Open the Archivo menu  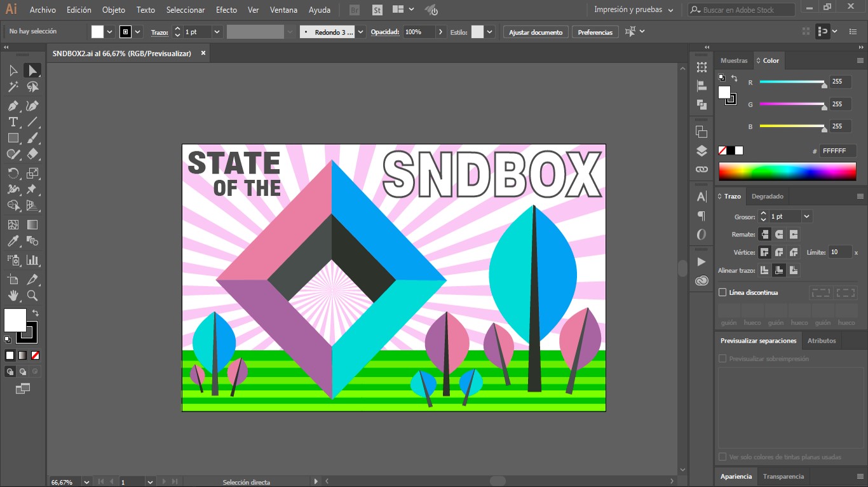pyautogui.click(x=43, y=10)
